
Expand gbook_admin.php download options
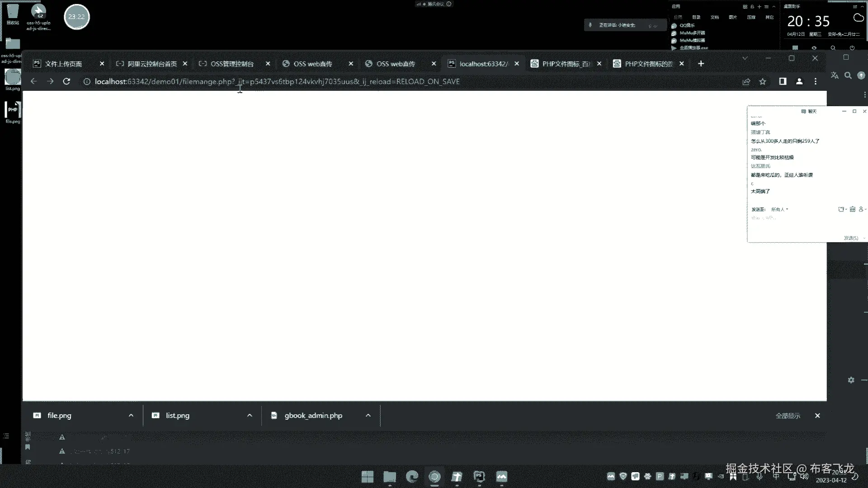[368, 415]
